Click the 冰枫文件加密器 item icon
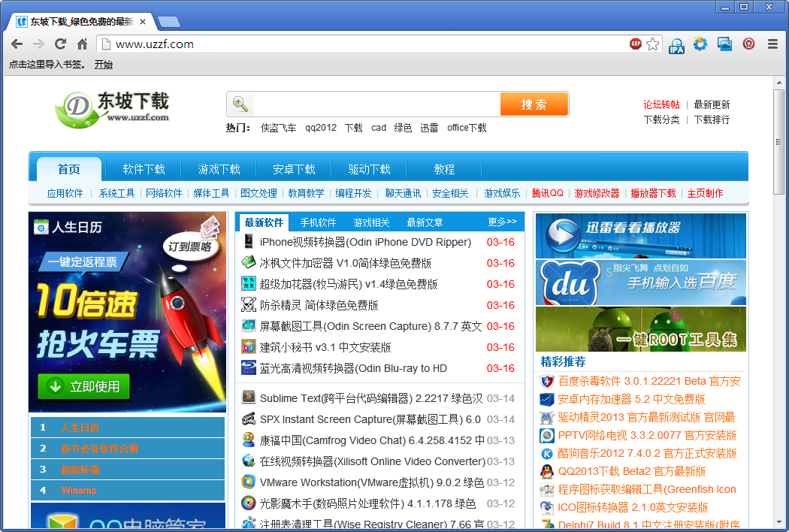The image size is (789, 532). pos(249,262)
